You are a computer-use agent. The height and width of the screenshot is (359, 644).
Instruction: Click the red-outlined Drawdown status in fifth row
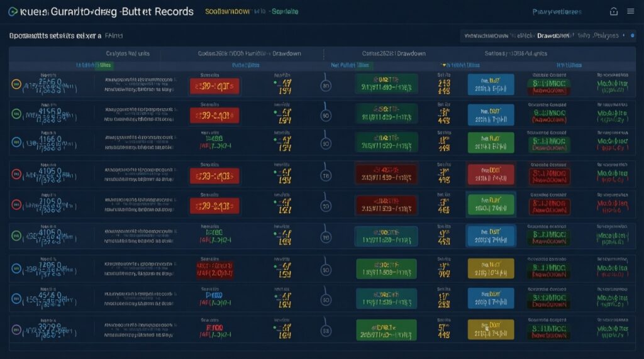click(549, 207)
